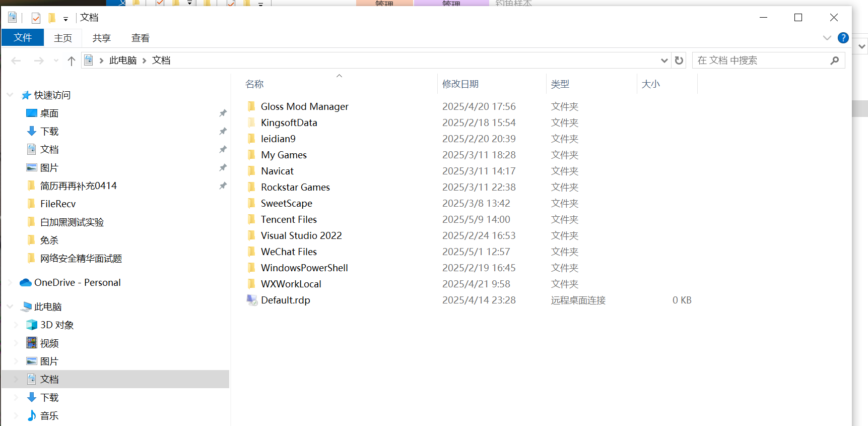
Task: Collapse the 快速访问 tree node
Action: 10,95
